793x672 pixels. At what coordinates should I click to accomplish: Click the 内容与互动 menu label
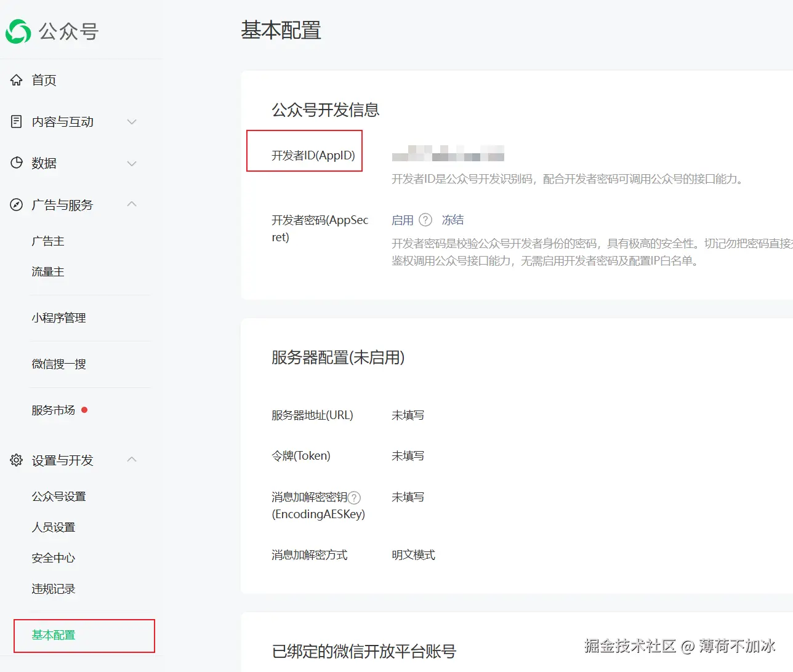pyautogui.click(x=62, y=122)
